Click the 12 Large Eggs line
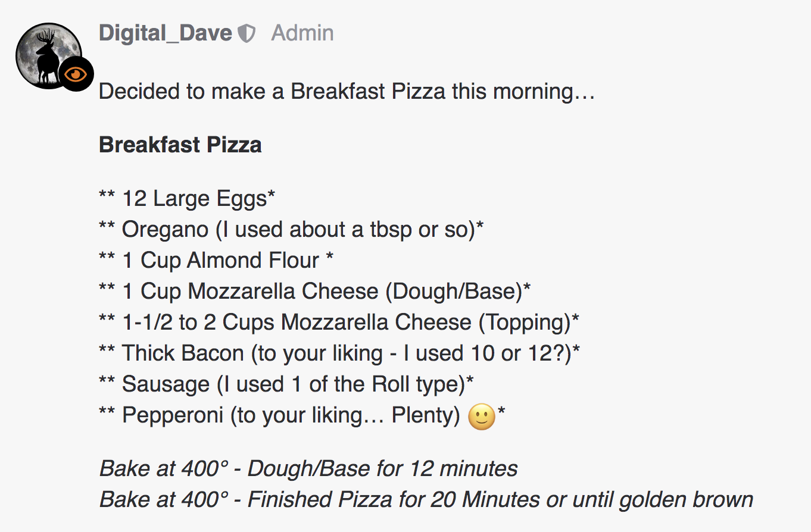 (187, 199)
